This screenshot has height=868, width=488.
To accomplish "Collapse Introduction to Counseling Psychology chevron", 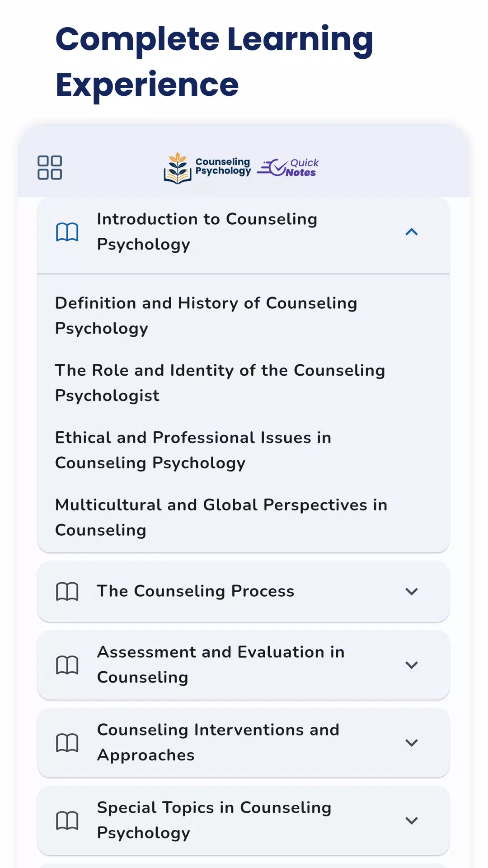I will (412, 232).
